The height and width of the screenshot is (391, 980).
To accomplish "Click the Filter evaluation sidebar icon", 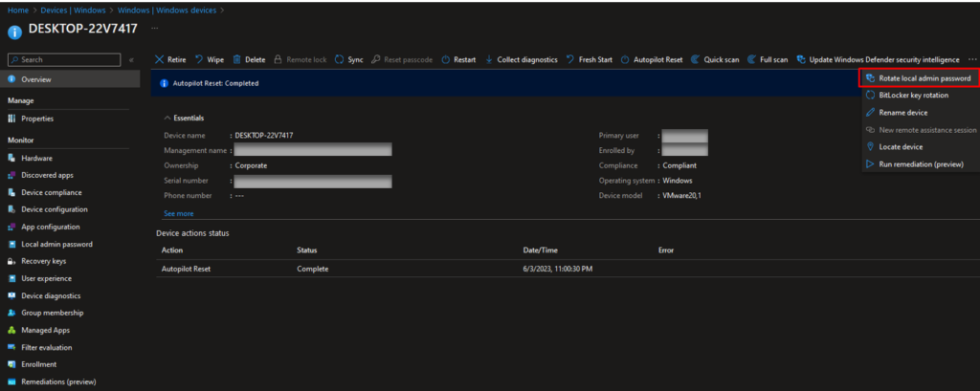I will click(x=11, y=347).
